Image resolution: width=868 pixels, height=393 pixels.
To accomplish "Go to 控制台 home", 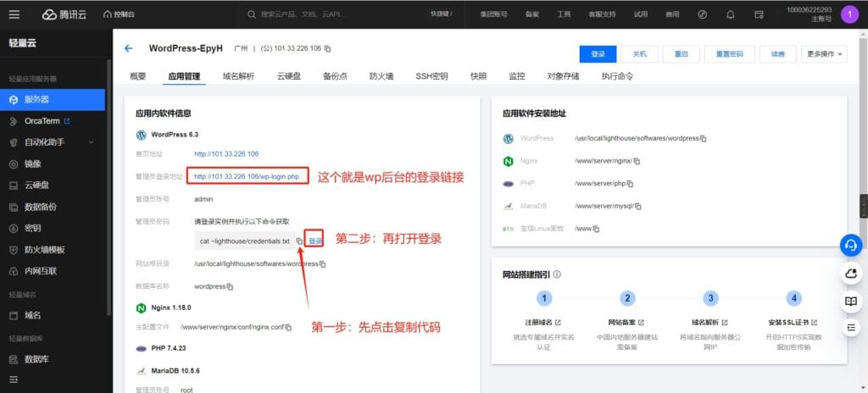I will (x=119, y=14).
